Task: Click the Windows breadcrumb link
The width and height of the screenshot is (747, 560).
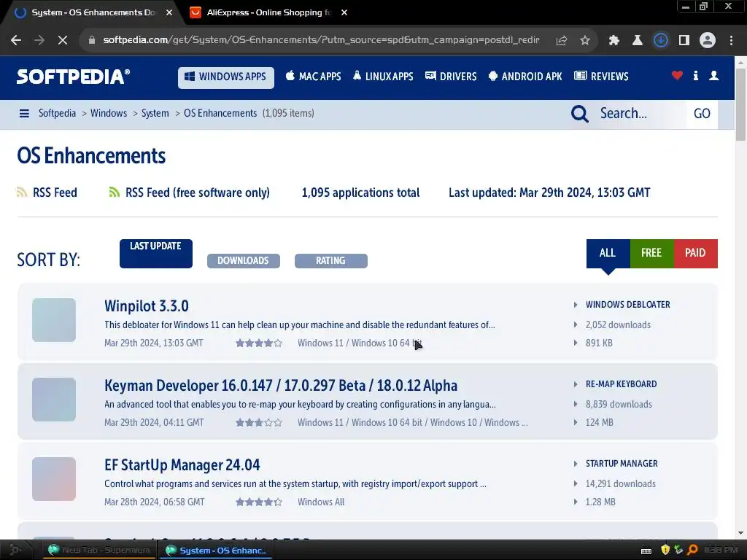Action: pos(109,113)
